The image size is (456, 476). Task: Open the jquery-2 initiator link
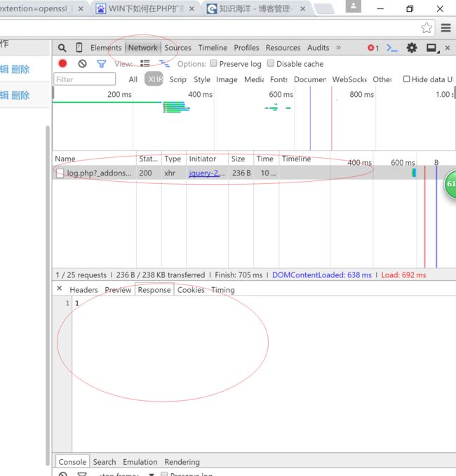206,173
